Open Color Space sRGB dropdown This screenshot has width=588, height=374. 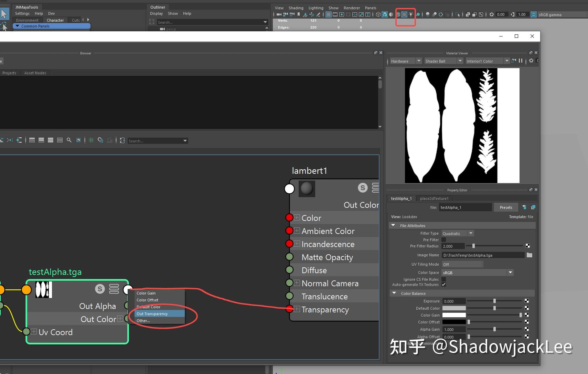point(478,273)
